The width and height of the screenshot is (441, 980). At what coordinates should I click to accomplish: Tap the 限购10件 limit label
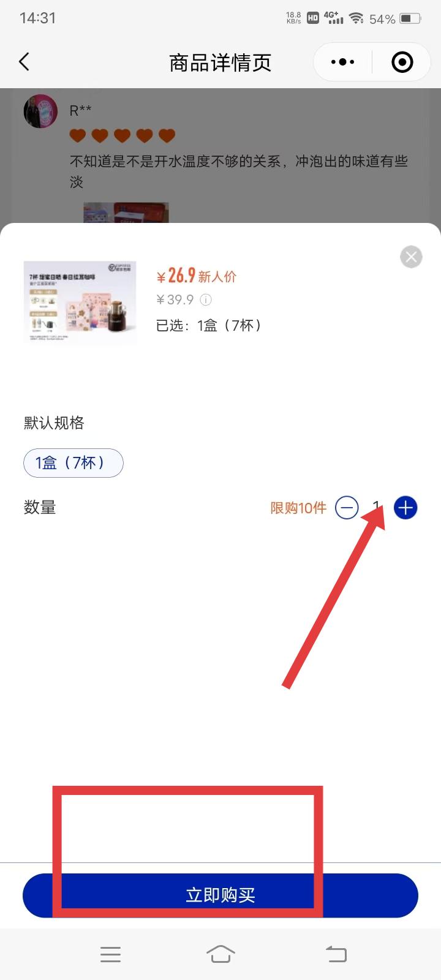(x=298, y=508)
